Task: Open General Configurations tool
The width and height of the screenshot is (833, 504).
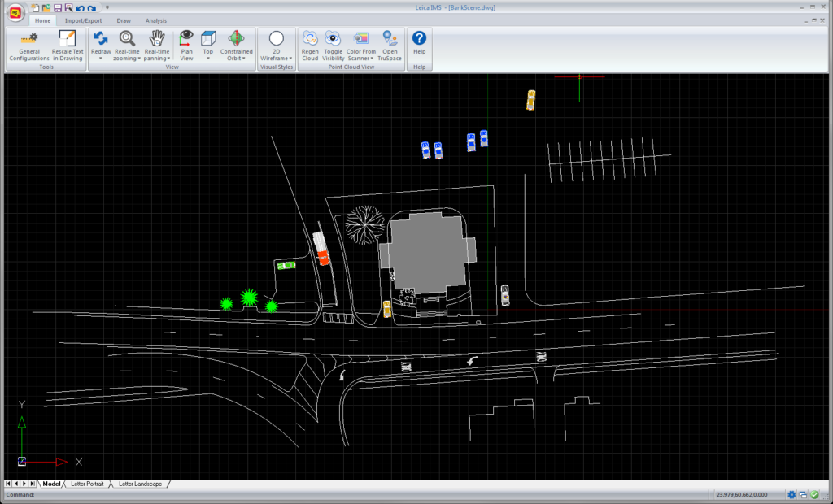Action: tap(29, 46)
